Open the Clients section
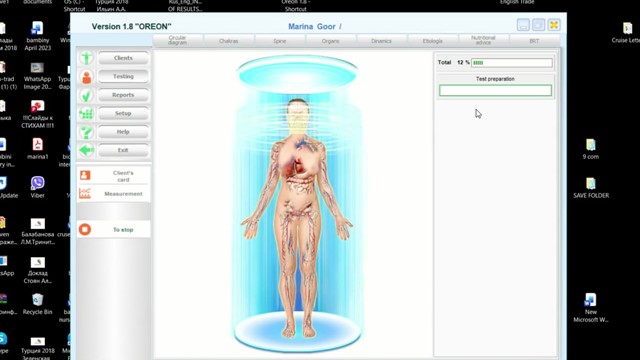 pyautogui.click(x=123, y=58)
